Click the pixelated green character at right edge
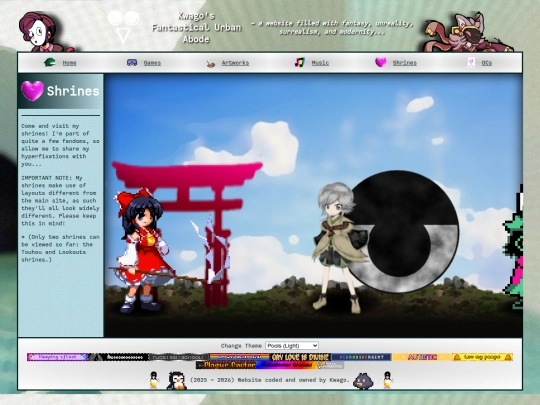This screenshot has width=540, height=405. pyautogui.click(x=513, y=247)
